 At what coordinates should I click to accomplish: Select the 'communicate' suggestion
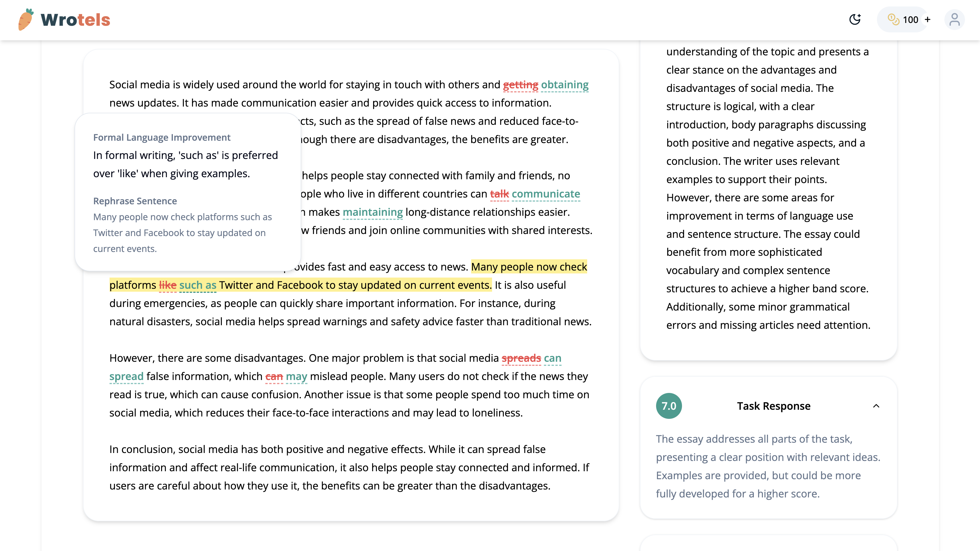pyautogui.click(x=546, y=194)
